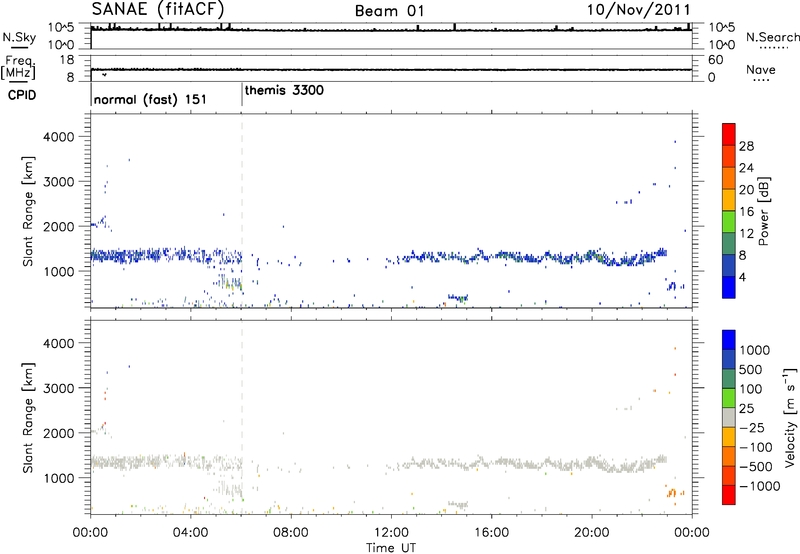
Task: Select the "themis 3300" CPID label
Action: pyautogui.click(x=284, y=91)
